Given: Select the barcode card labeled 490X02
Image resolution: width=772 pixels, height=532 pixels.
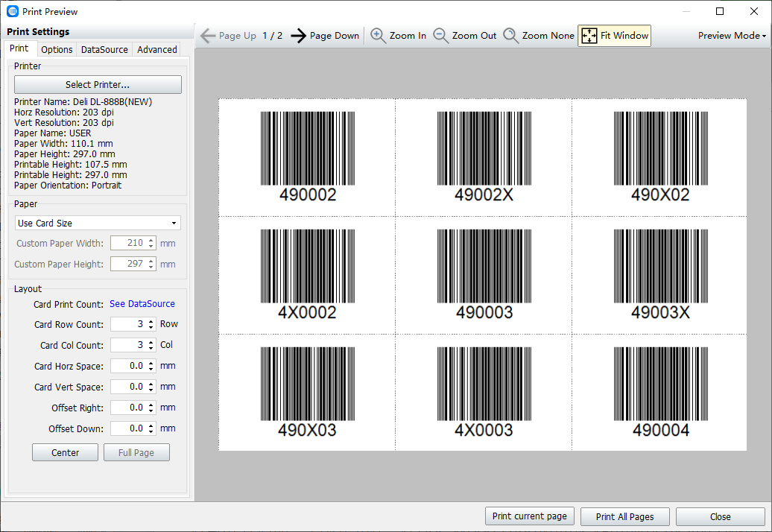Looking at the screenshot, I should coord(660,157).
